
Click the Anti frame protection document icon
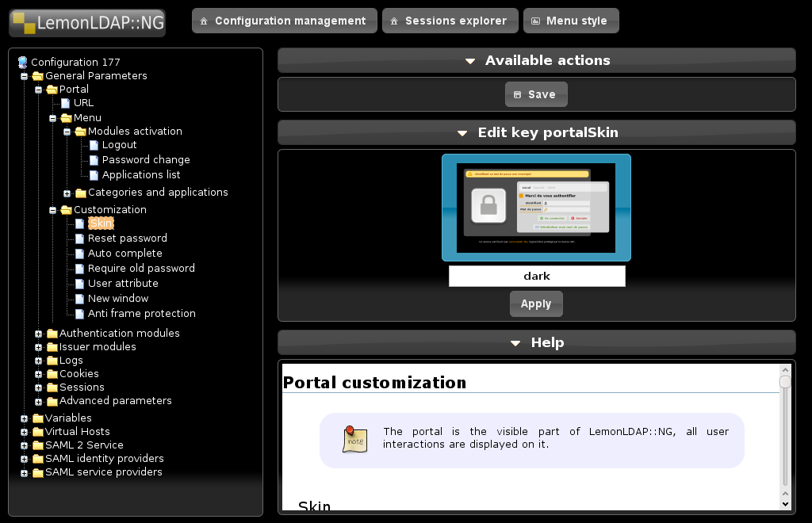pyautogui.click(x=80, y=314)
